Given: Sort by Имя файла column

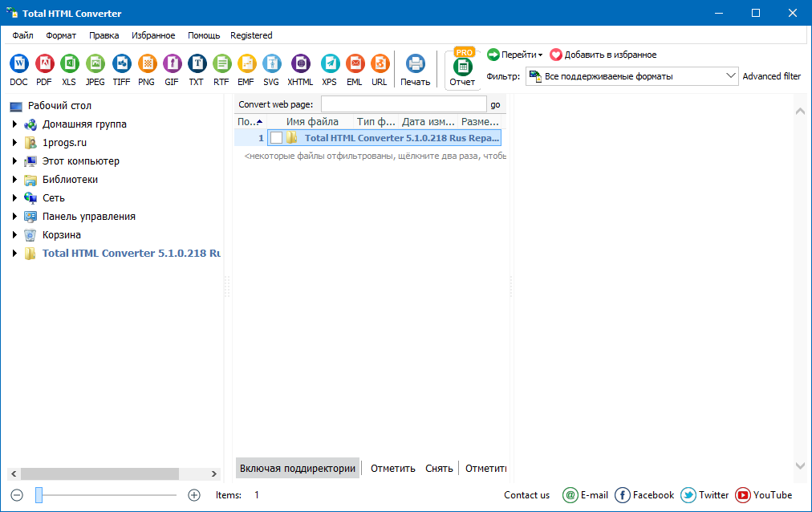Looking at the screenshot, I should (312, 122).
